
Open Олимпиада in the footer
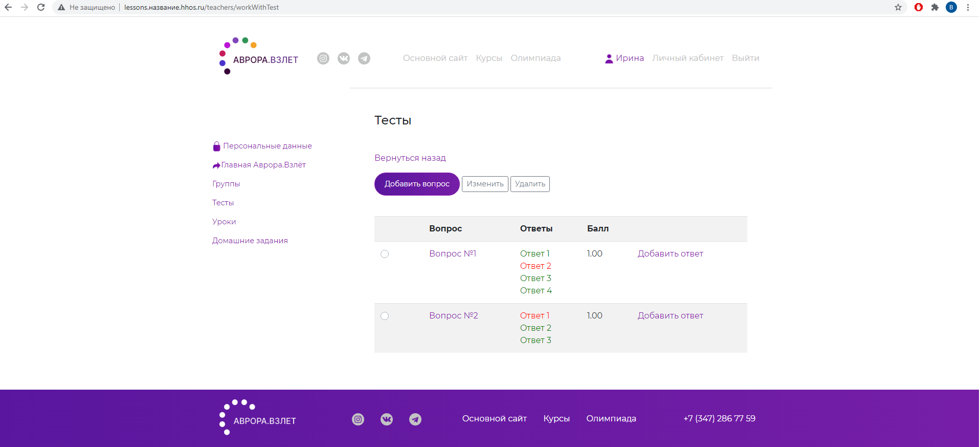pyautogui.click(x=611, y=418)
